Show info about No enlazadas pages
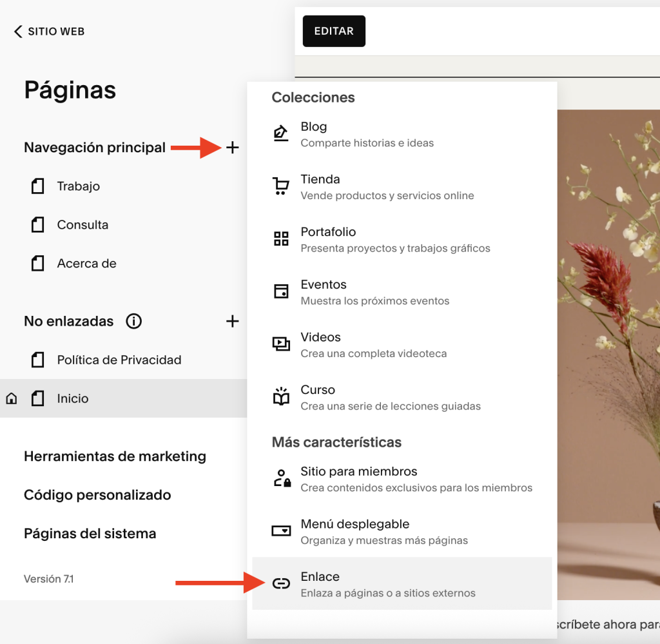 [x=134, y=321]
